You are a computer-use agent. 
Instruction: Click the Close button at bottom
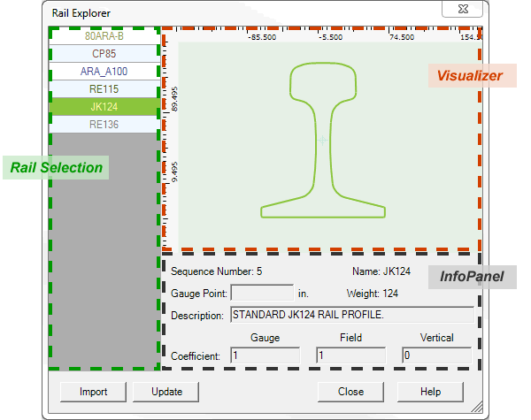[x=350, y=392]
